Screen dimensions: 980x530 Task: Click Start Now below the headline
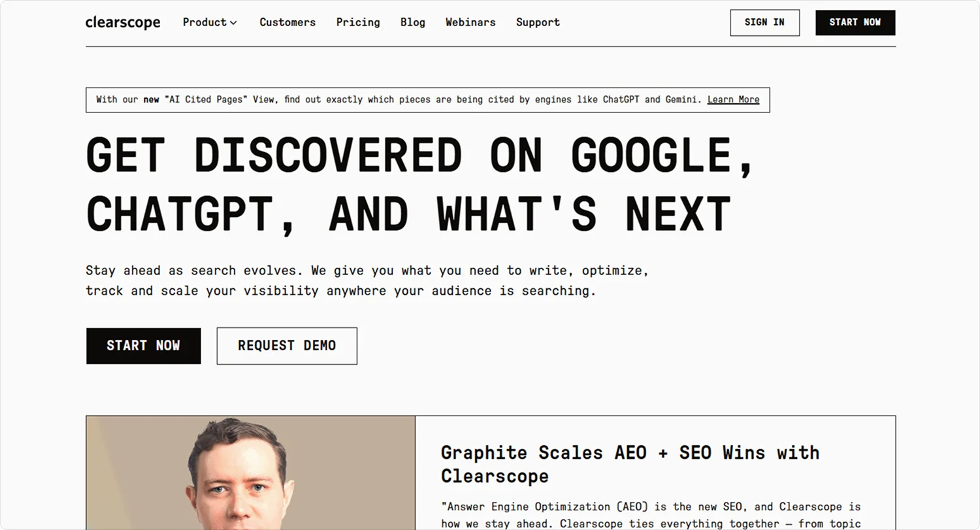point(143,346)
